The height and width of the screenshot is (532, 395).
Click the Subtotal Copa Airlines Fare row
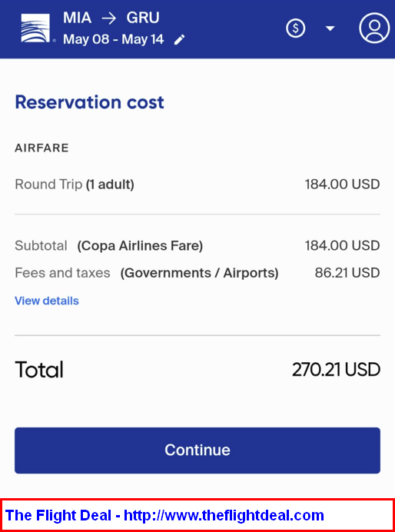(x=197, y=246)
